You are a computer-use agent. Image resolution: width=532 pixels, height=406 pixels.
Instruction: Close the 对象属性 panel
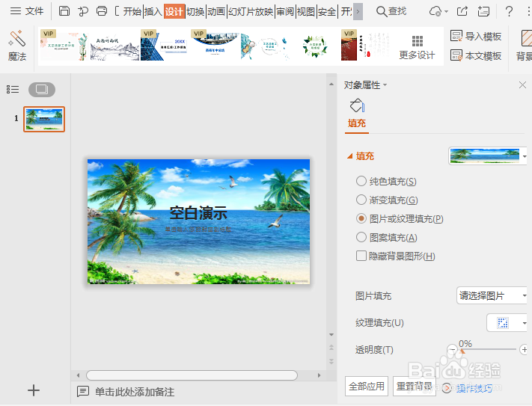click(522, 85)
